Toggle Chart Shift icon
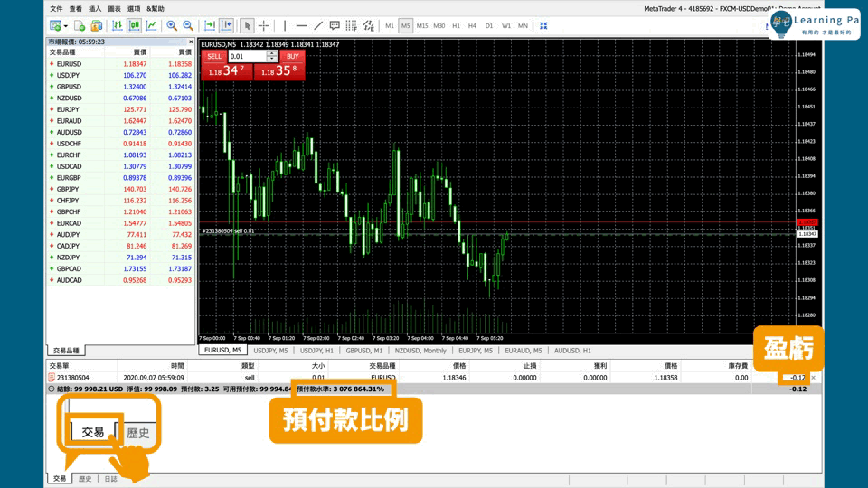 click(x=226, y=25)
